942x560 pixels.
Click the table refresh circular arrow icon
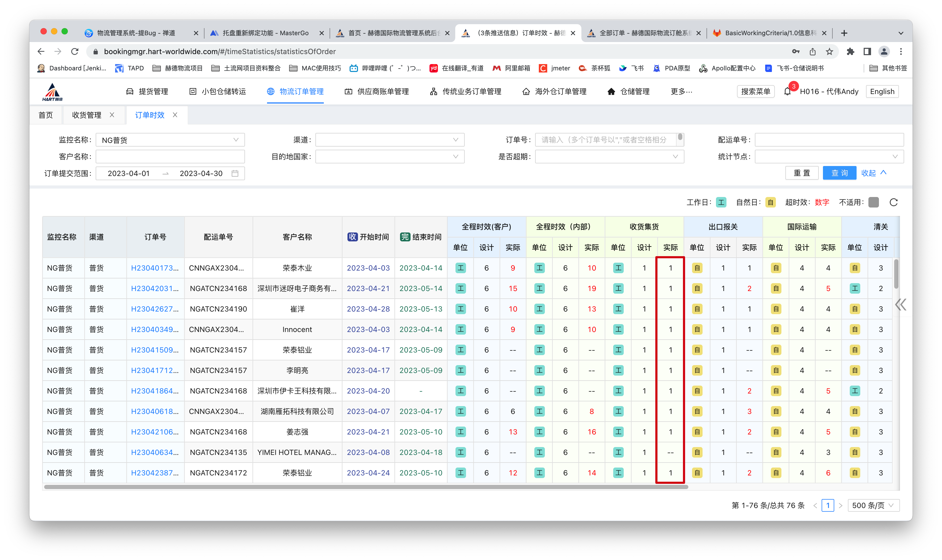coord(893,203)
